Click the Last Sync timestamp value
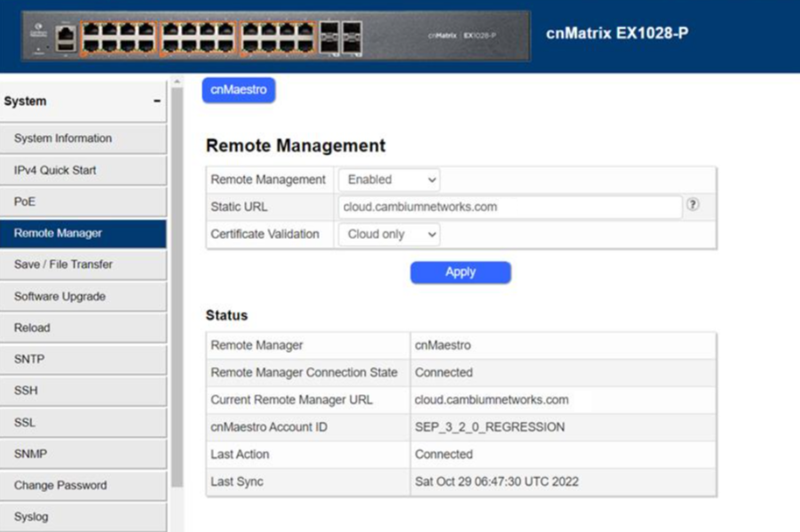Image resolution: width=800 pixels, height=532 pixels. [496, 481]
